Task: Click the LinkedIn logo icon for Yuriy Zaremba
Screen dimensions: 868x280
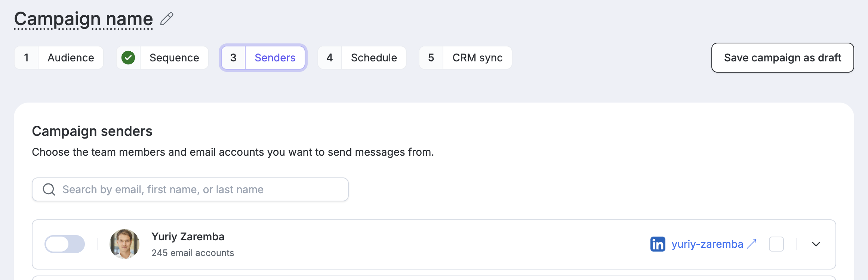Action: pyautogui.click(x=658, y=244)
